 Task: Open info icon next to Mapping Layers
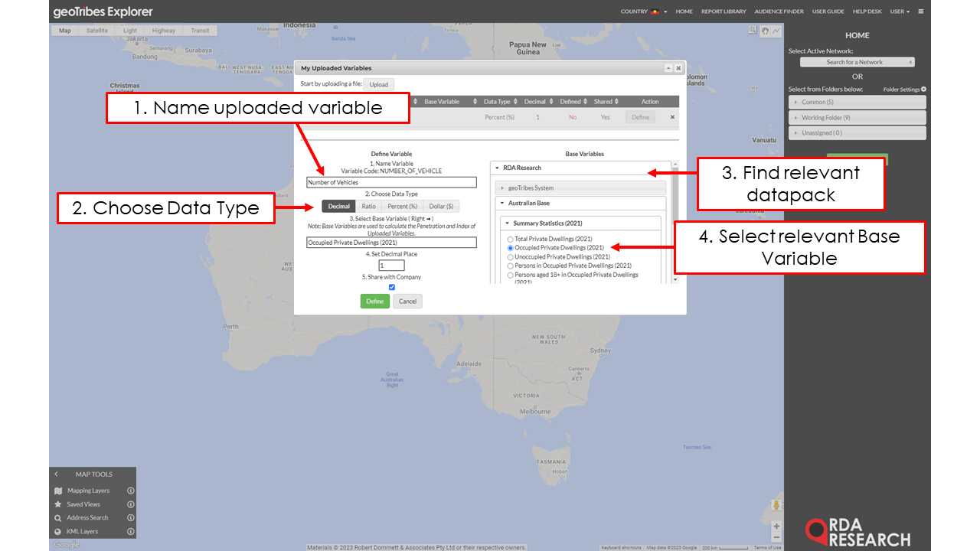(x=130, y=491)
